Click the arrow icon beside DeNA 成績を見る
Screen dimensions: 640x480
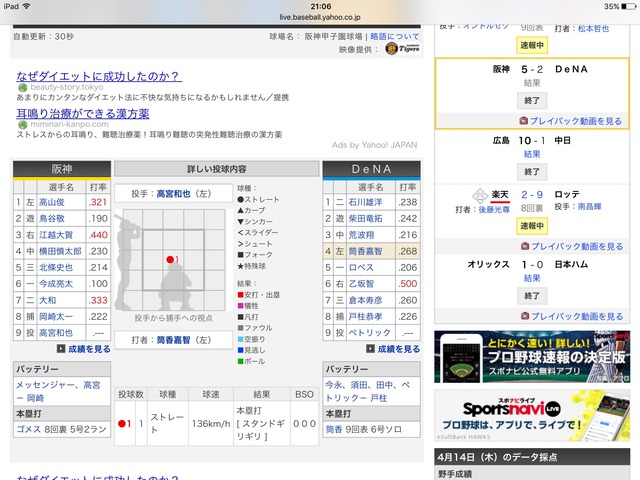370,349
